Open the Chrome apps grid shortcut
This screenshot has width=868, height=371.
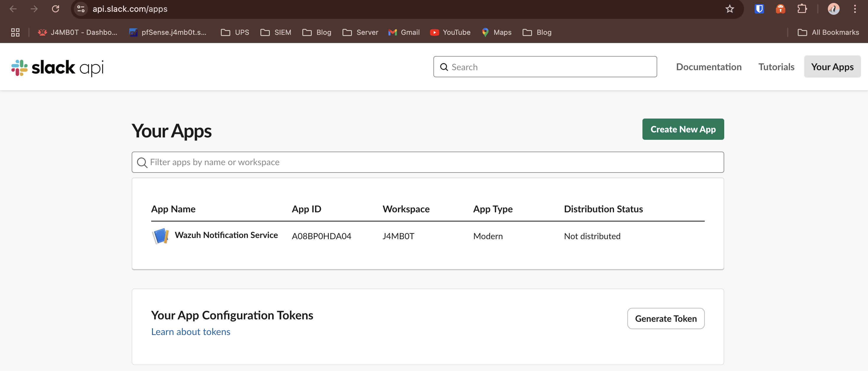click(x=15, y=32)
